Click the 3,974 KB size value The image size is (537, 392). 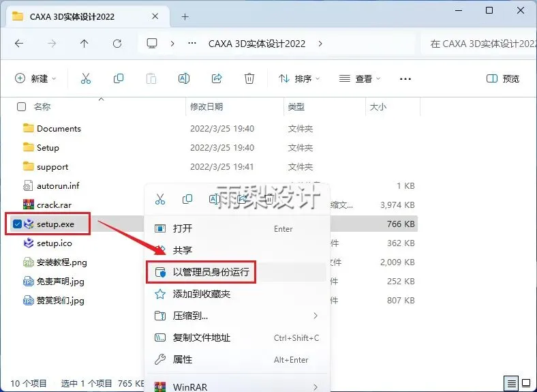pos(397,205)
